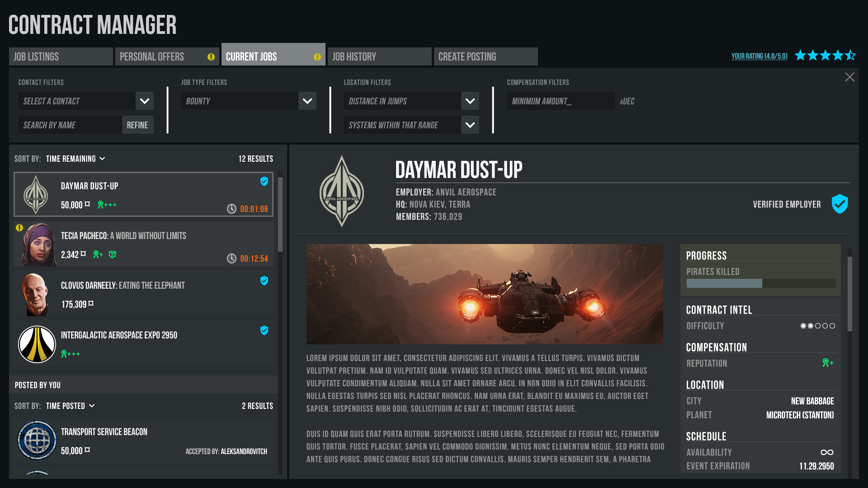Click the Transport Service Beacon globe icon
The height and width of the screenshot is (488, 868).
pos(37,440)
